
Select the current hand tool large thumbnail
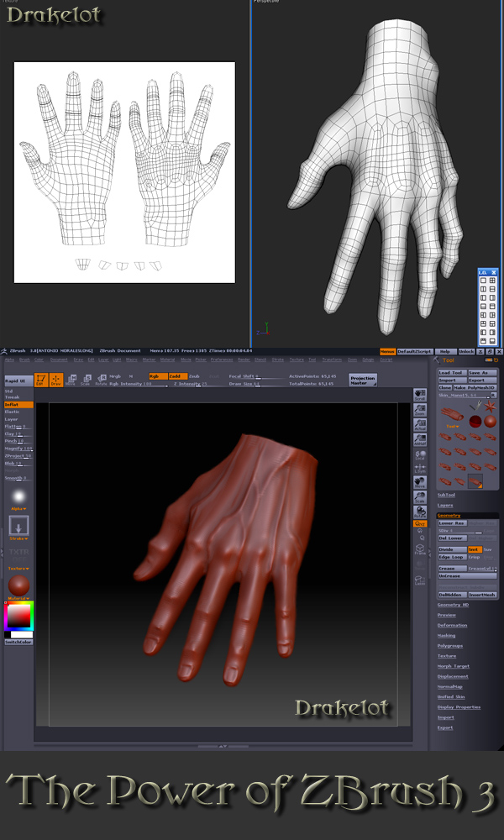(x=453, y=415)
